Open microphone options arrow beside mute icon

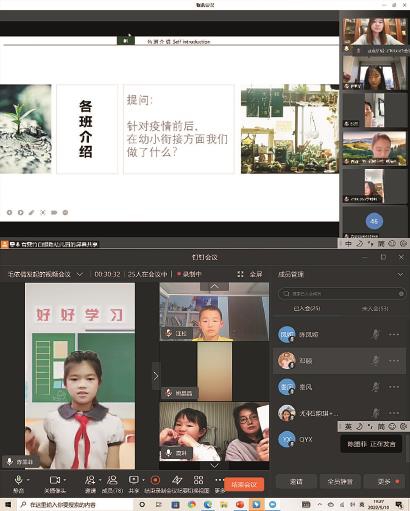pos(28,480)
